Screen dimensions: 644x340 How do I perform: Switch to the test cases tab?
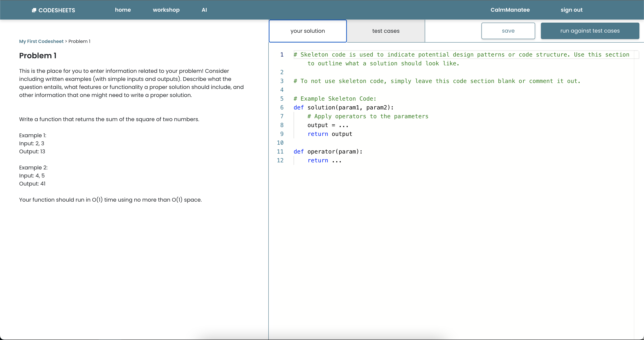pyautogui.click(x=385, y=31)
